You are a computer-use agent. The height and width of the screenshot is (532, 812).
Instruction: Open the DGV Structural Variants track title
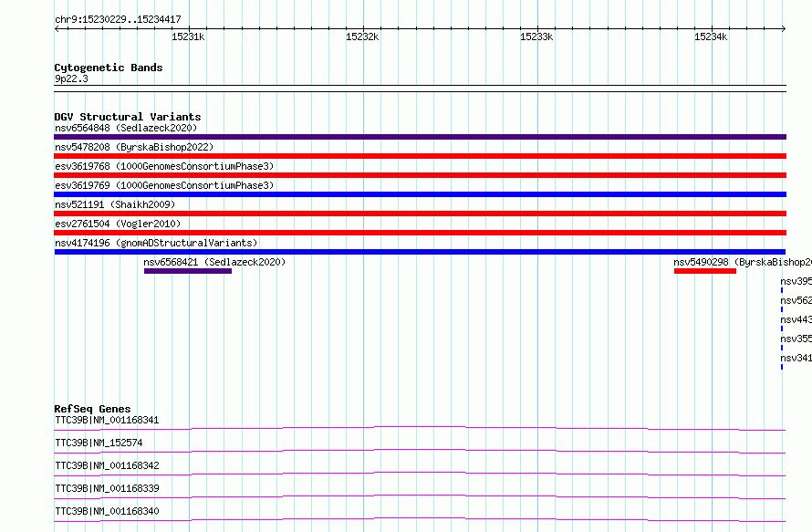point(128,117)
